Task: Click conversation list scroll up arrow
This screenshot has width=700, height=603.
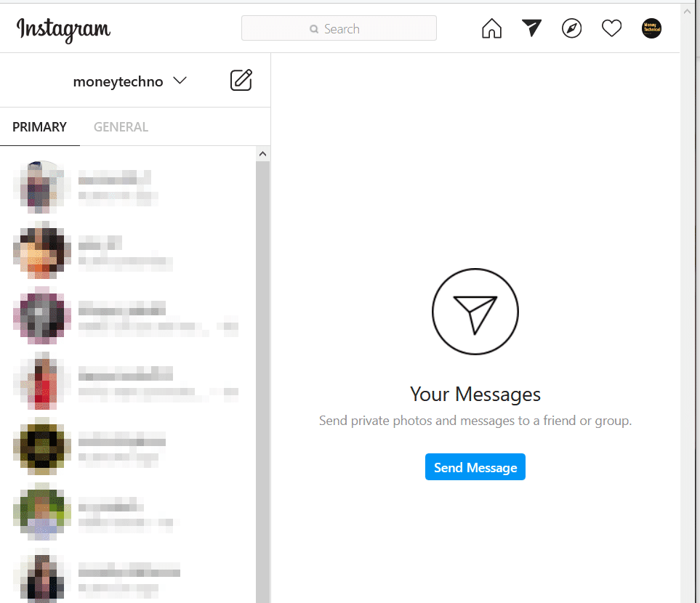Action: pos(262,154)
